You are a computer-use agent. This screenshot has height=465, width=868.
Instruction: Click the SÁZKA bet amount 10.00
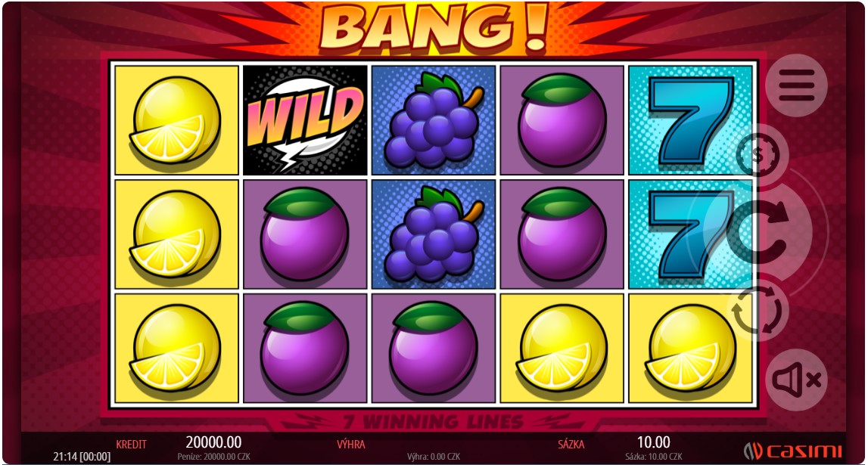point(653,442)
